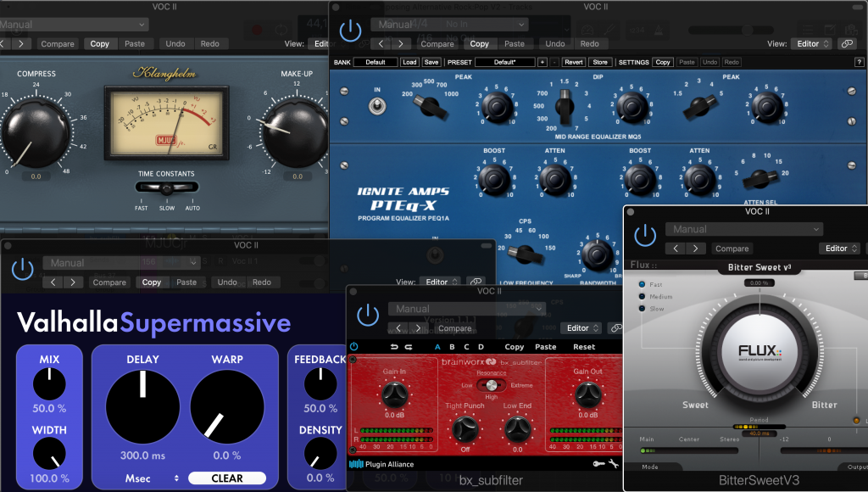Click Klanghelm COMPRESS knob
The width and height of the screenshot is (868, 492).
tap(36, 131)
